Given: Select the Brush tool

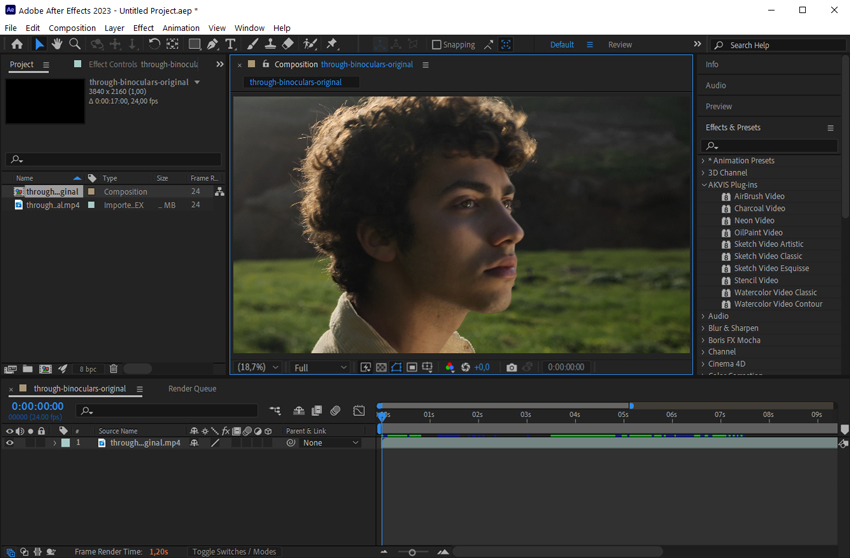Looking at the screenshot, I should point(253,44).
